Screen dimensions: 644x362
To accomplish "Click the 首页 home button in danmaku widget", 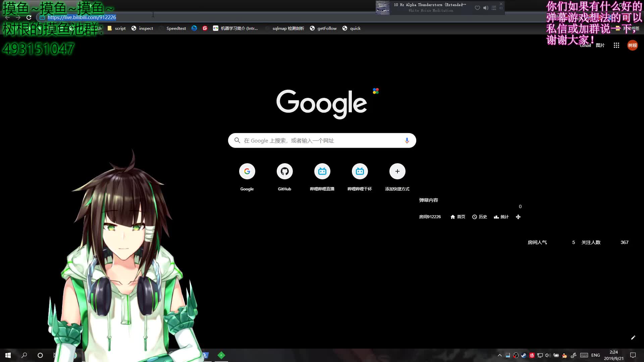I will tap(458, 217).
